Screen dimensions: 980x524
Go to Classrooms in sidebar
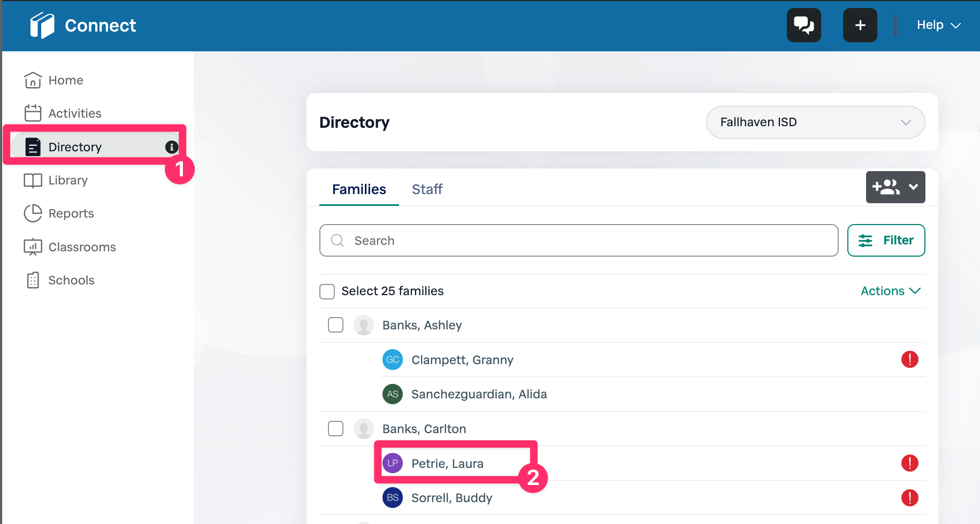pos(82,247)
